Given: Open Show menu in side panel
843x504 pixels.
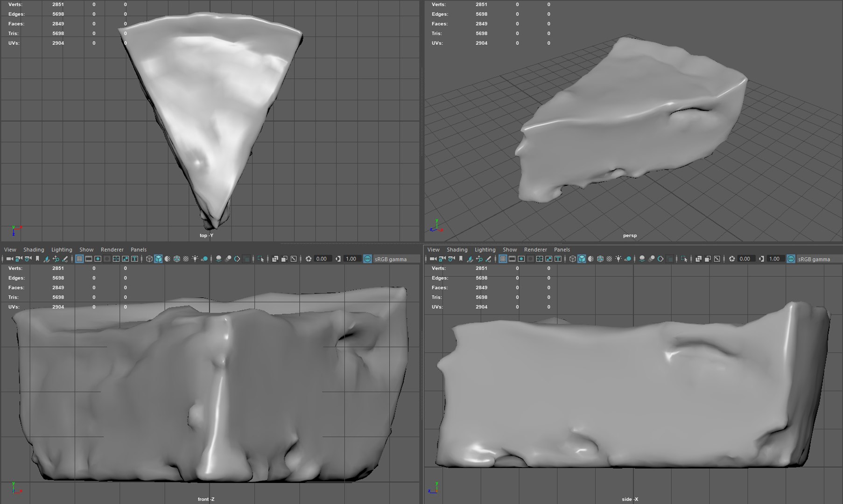Looking at the screenshot, I should 510,250.
